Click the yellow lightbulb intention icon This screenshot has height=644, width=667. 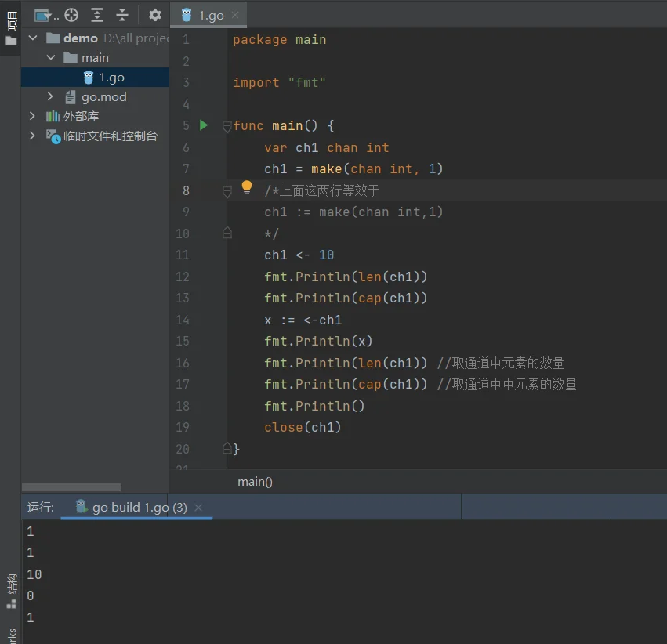(246, 187)
